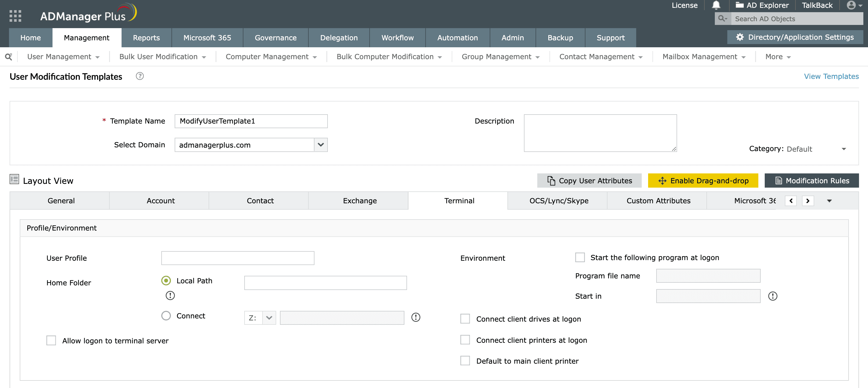Check Allow logon to terminal server
The width and height of the screenshot is (868, 388).
(x=51, y=340)
